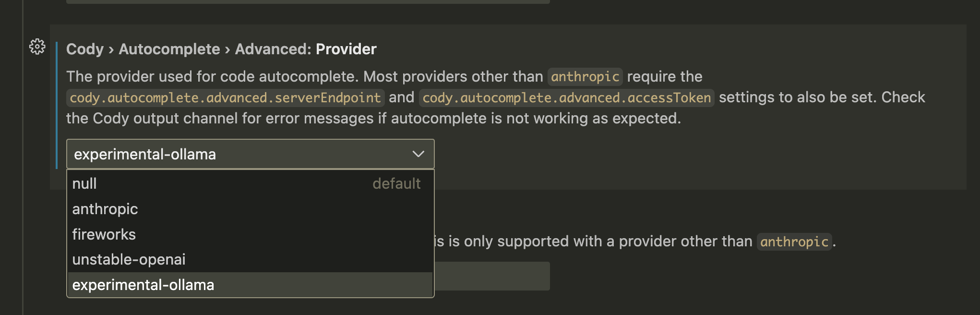Click the chevron arrow of Provider dropdown

418,154
